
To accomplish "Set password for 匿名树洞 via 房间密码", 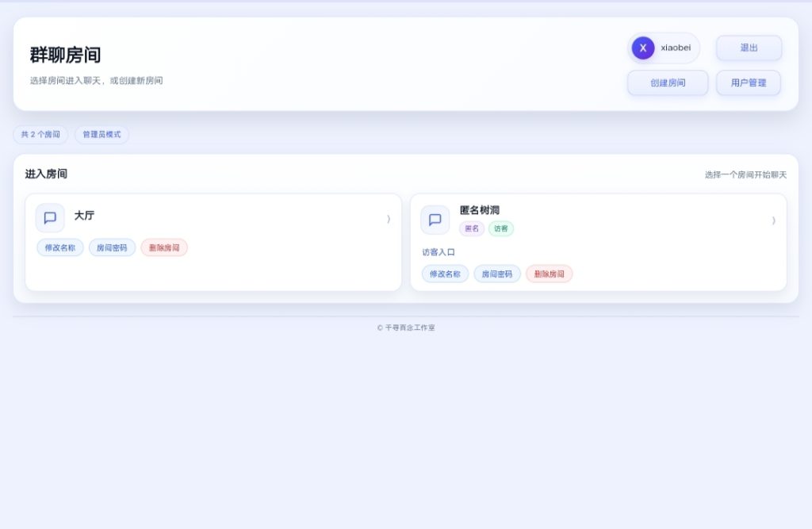I will coord(497,274).
